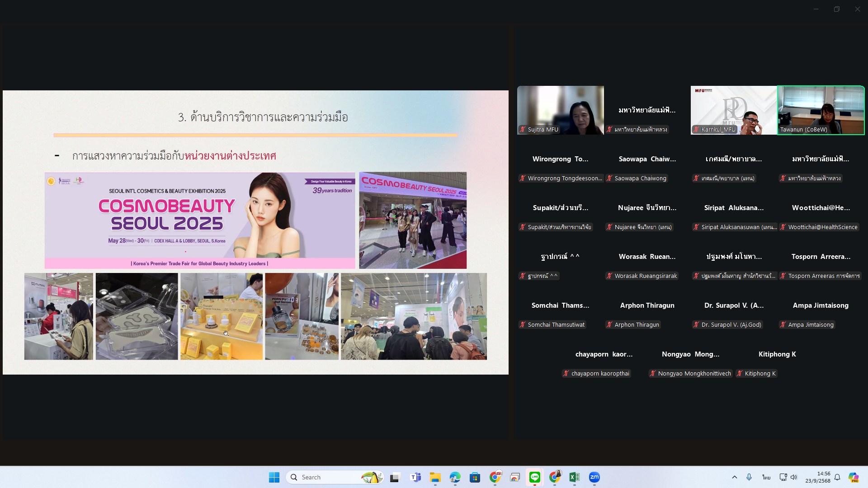Open Excel from the taskbar
This screenshot has height=488, width=868.
pyautogui.click(x=574, y=477)
